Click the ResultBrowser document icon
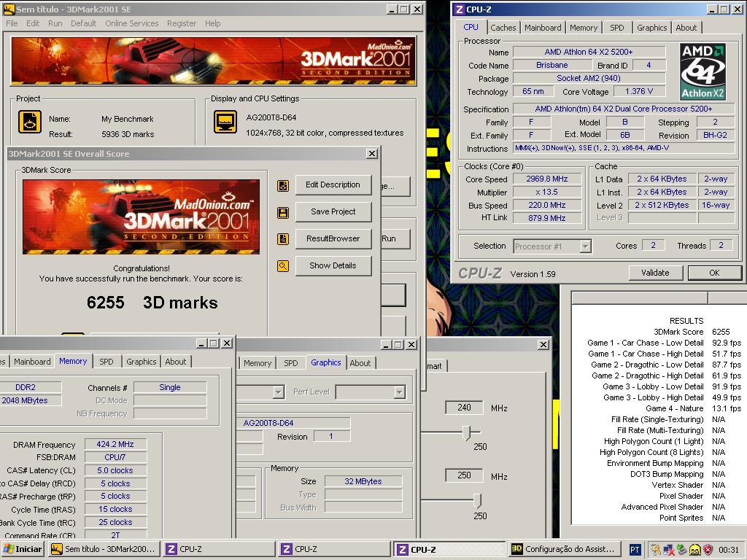 tap(283, 239)
